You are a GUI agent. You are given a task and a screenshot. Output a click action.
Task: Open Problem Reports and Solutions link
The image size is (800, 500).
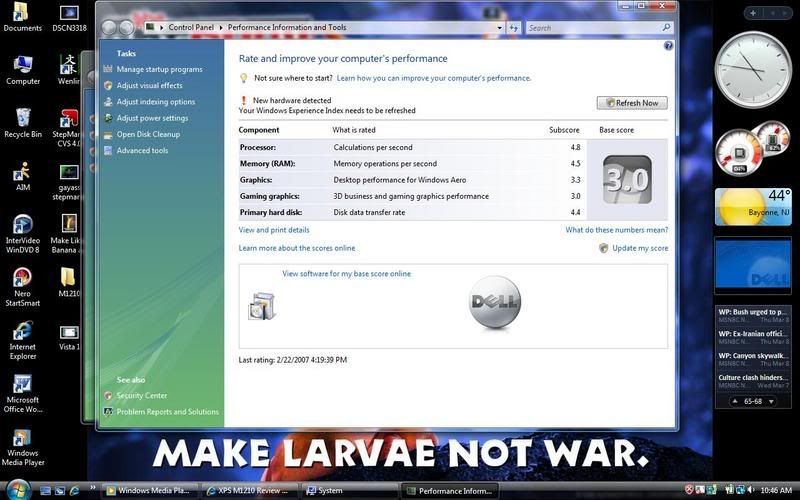[167, 412]
